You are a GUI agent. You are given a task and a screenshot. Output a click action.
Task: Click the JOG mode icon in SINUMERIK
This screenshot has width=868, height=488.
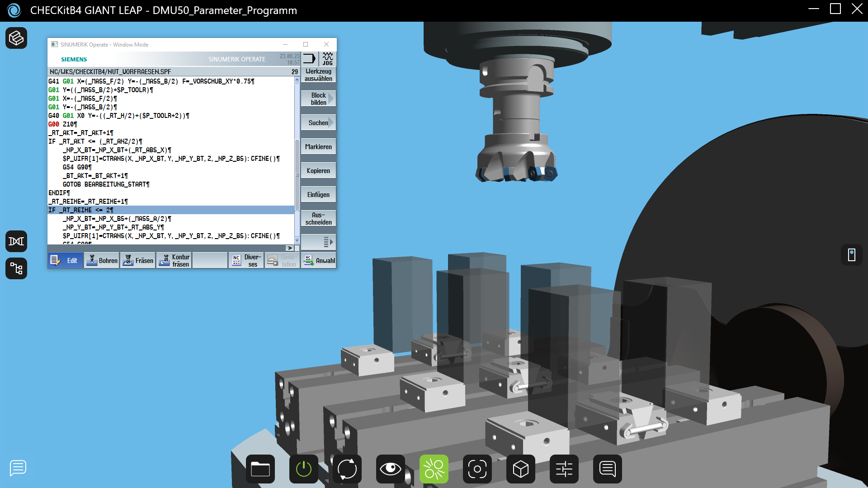328,59
